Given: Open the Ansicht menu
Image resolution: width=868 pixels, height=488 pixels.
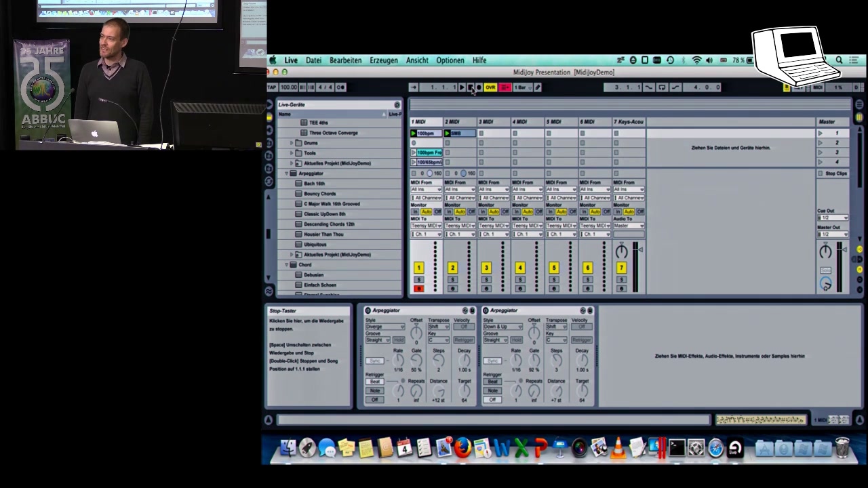Looking at the screenshot, I should 417,60.
